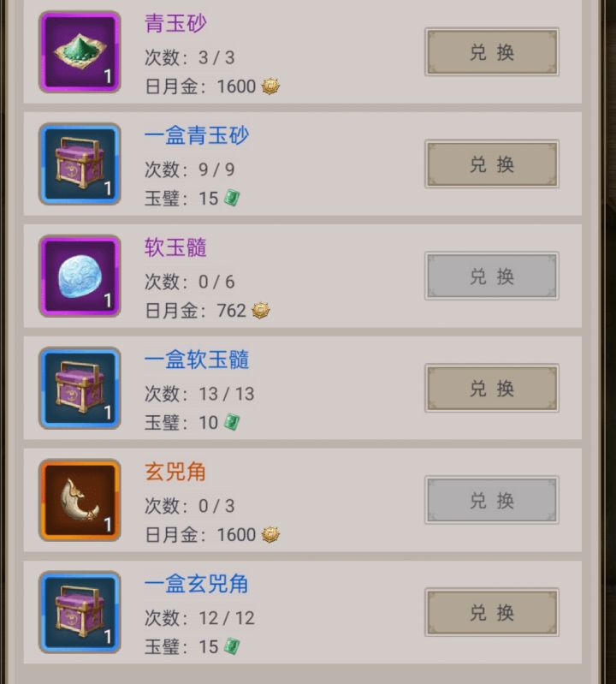Image resolution: width=616 pixels, height=684 pixels.
Task: Open the 一盒青玉砂 purple chest icon
Action: pos(80,164)
